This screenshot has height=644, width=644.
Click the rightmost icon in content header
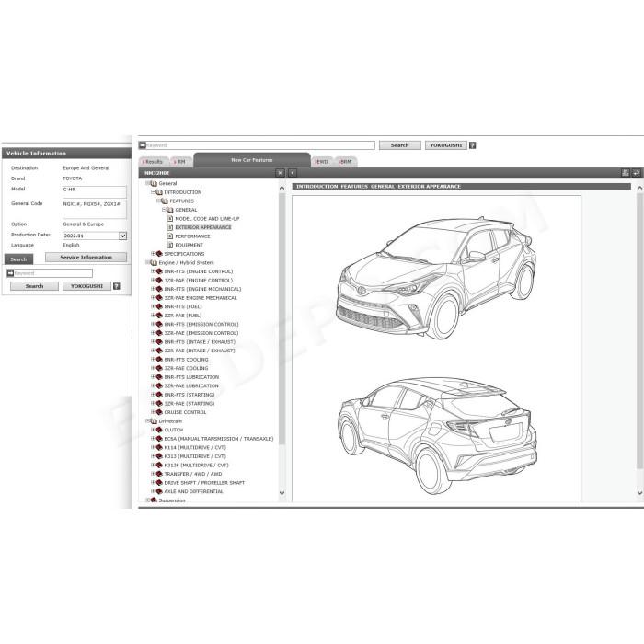(637, 173)
